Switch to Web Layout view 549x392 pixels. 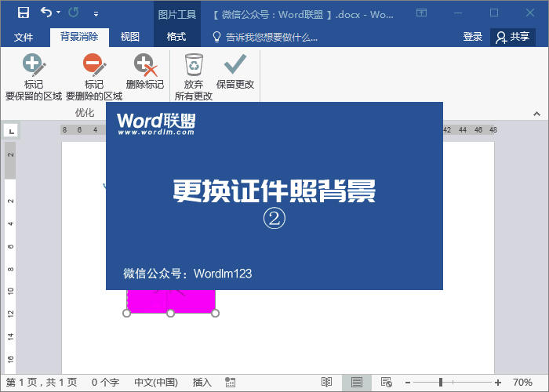point(386,383)
